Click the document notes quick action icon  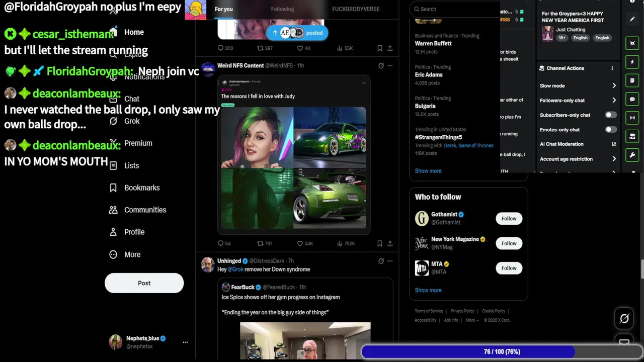pyautogui.click(x=632, y=80)
